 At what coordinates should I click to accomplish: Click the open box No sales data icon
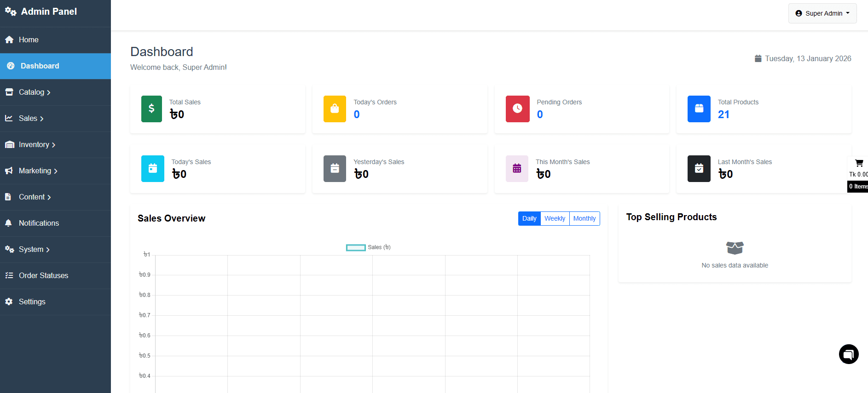[x=735, y=248]
